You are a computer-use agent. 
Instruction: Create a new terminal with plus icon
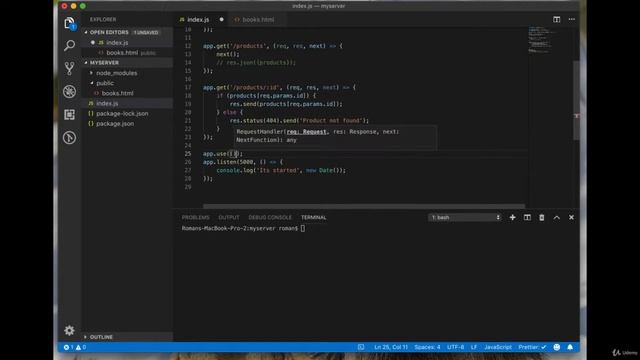tap(512, 218)
